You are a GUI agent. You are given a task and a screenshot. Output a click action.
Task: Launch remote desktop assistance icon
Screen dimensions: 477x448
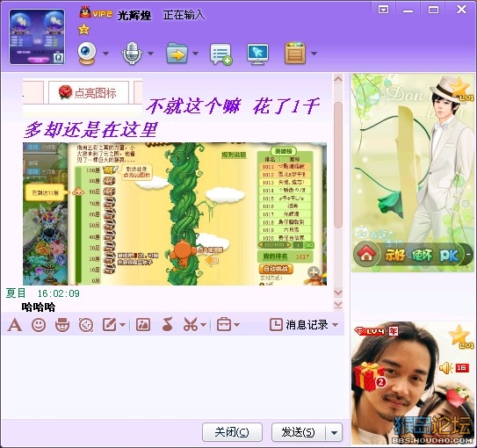pyautogui.click(x=257, y=54)
